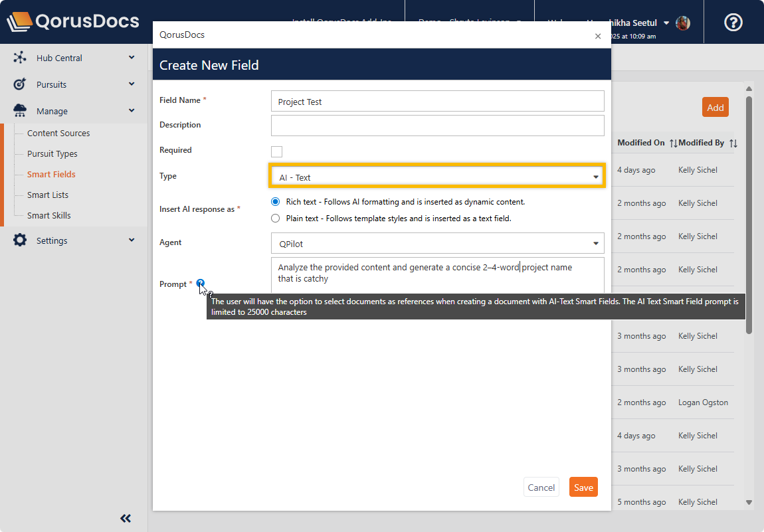Screen dimensions: 764x532
Task: Expand Settings menu chevron
Action: coord(132,240)
